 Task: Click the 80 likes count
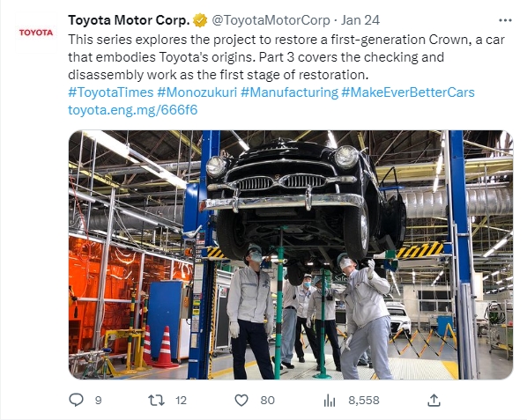[268, 401]
